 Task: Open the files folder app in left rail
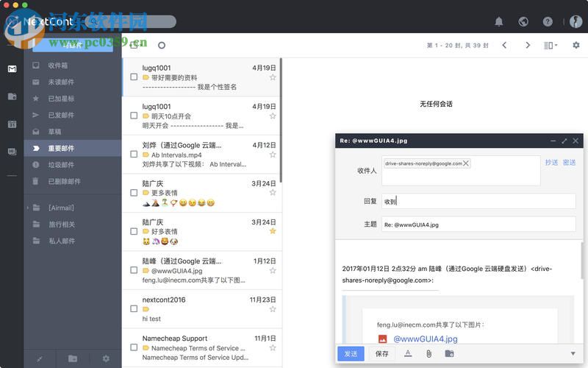click(x=12, y=96)
